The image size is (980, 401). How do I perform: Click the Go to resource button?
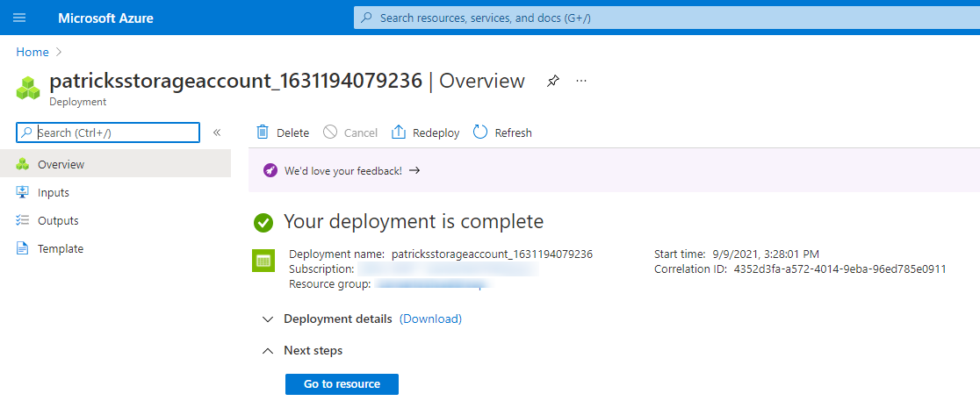coord(342,384)
